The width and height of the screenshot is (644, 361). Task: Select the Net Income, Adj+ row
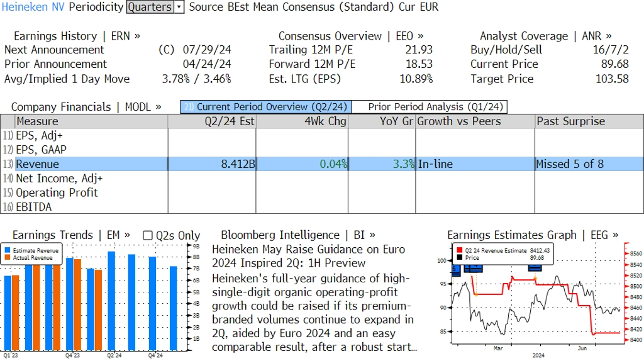(x=321, y=178)
